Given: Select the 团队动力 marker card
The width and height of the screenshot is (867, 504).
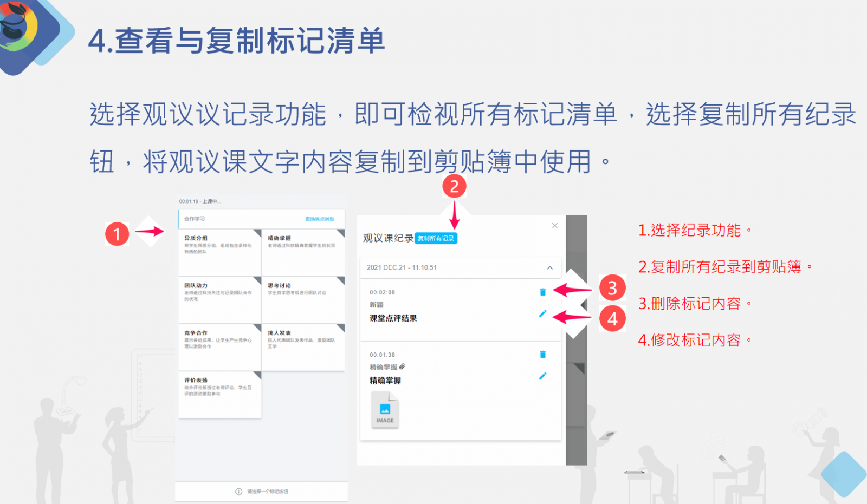Looking at the screenshot, I should [219, 299].
